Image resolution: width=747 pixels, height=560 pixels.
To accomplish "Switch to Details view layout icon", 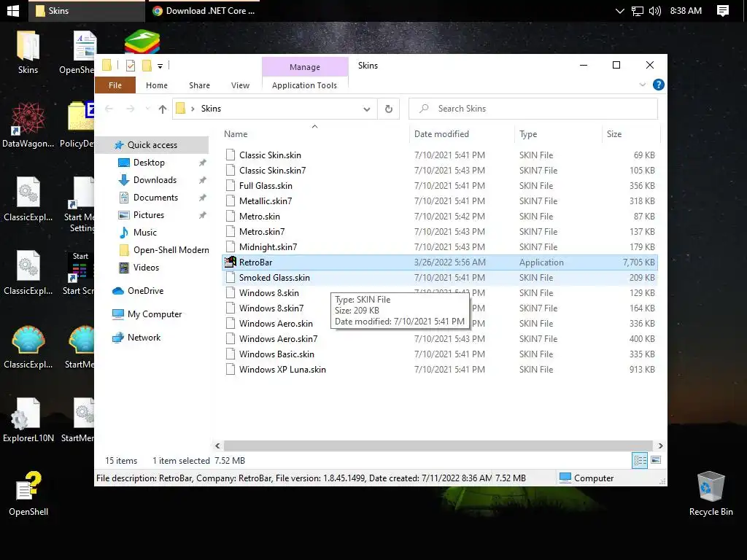I will point(640,460).
